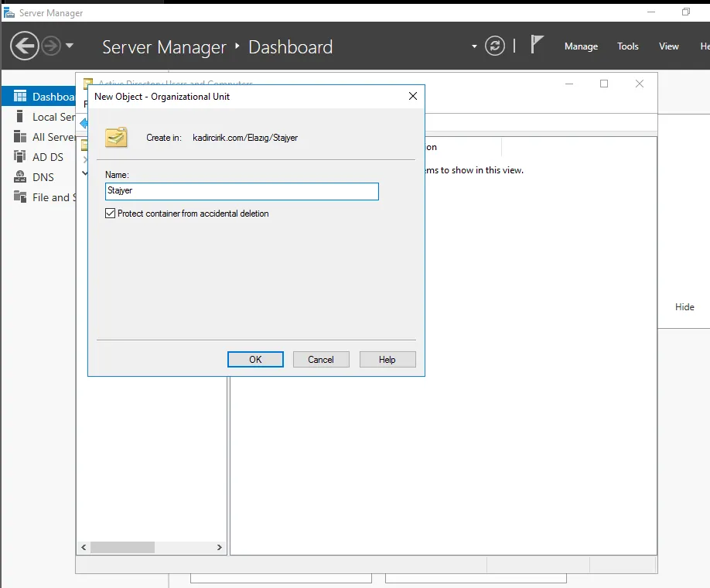710x588 pixels.
Task: Click the Create in path text
Action: coord(245,138)
